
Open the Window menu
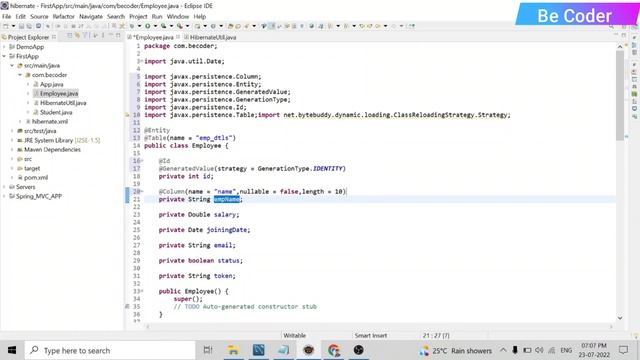point(178,16)
